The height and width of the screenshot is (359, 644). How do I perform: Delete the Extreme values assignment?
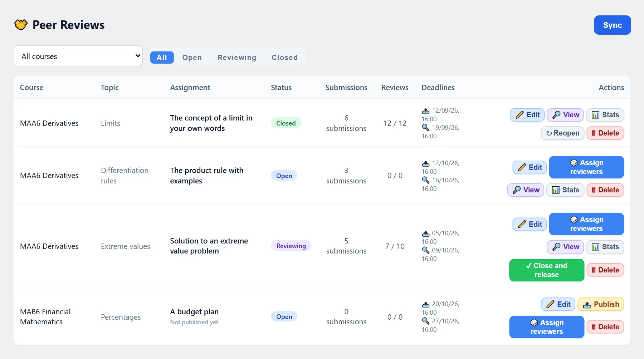(605, 270)
